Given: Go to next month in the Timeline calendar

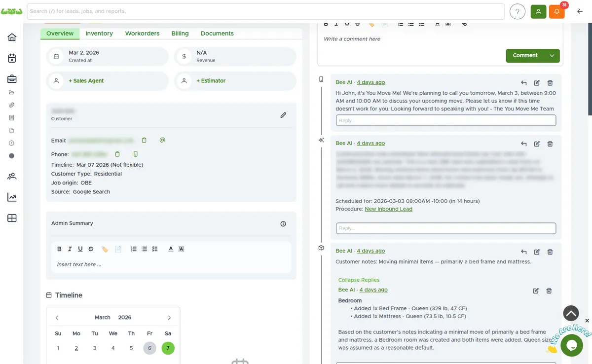Looking at the screenshot, I should click(169, 317).
